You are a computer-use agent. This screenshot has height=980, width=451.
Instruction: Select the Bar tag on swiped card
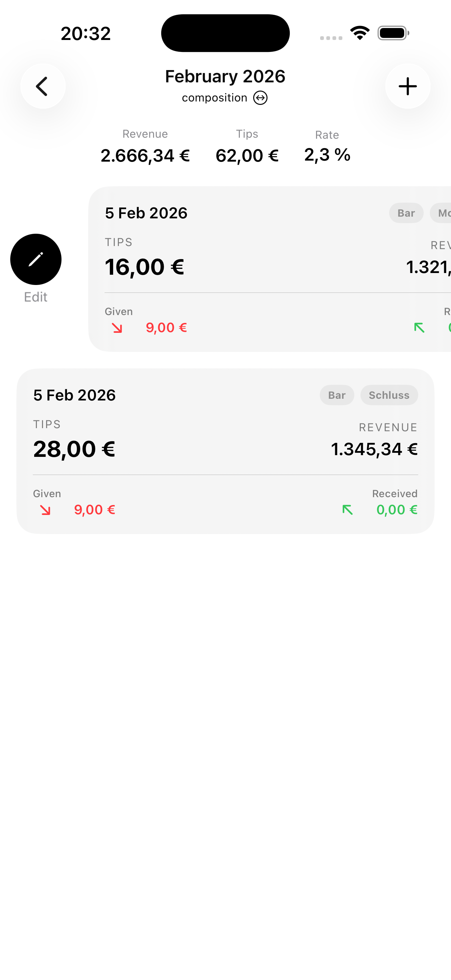coord(406,213)
